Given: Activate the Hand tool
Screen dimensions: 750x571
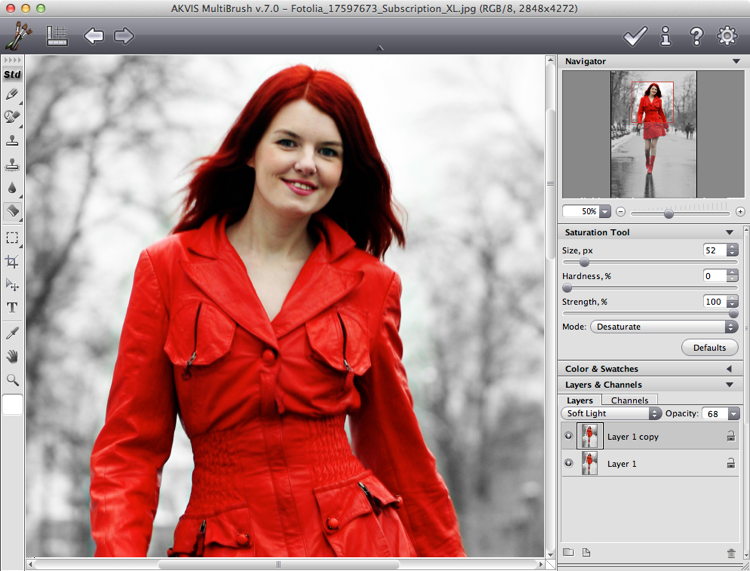Looking at the screenshot, I should pyautogui.click(x=12, y=356).
